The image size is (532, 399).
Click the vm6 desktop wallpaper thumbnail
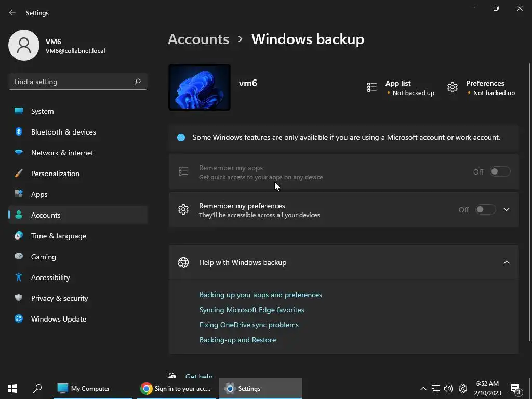pyautogui.click(x=199, y=87)
